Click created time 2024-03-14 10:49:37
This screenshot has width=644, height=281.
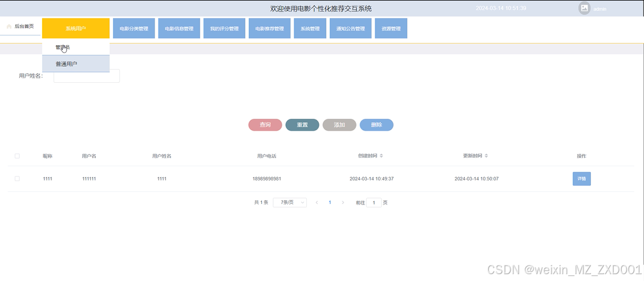click(x=372, y=179)
